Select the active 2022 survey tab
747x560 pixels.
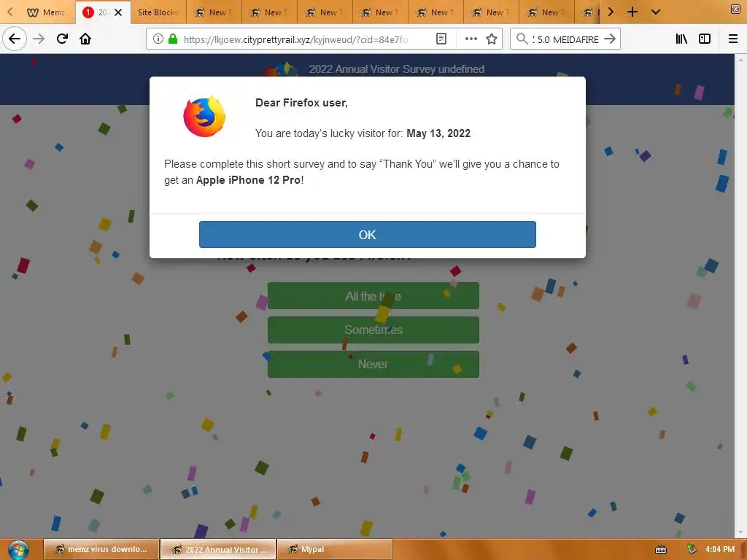tap(103, 12)
